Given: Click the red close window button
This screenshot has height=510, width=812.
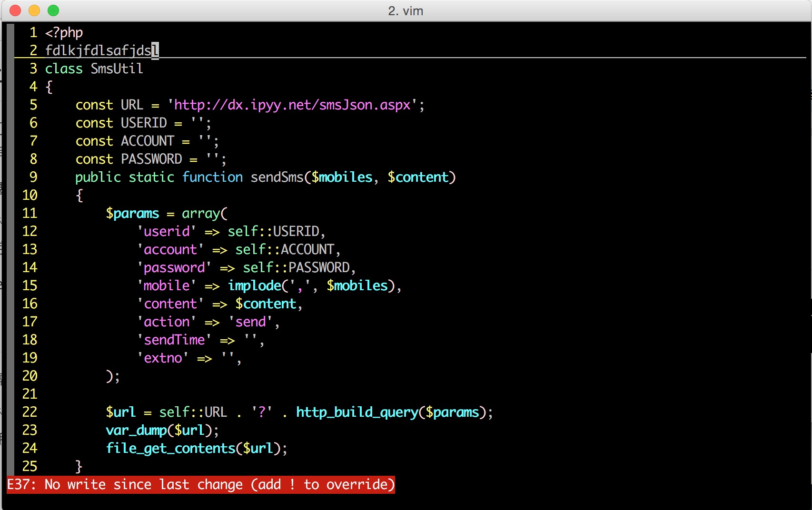Looking at the screenshot, I should pyautogui.click(x=15, y=10).
